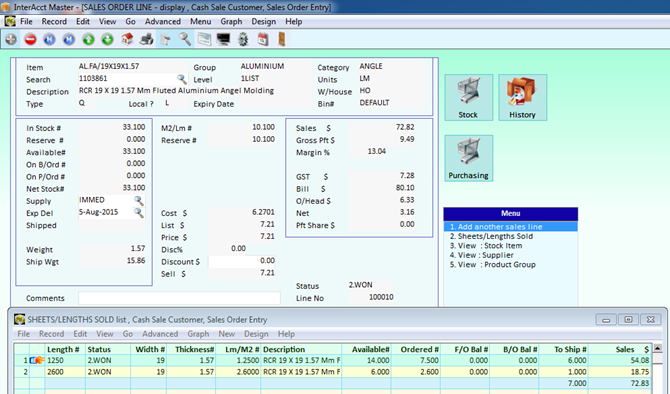Click the Status field showing 2.WON
The image size is (670, 394).
(x=370, y=285)
